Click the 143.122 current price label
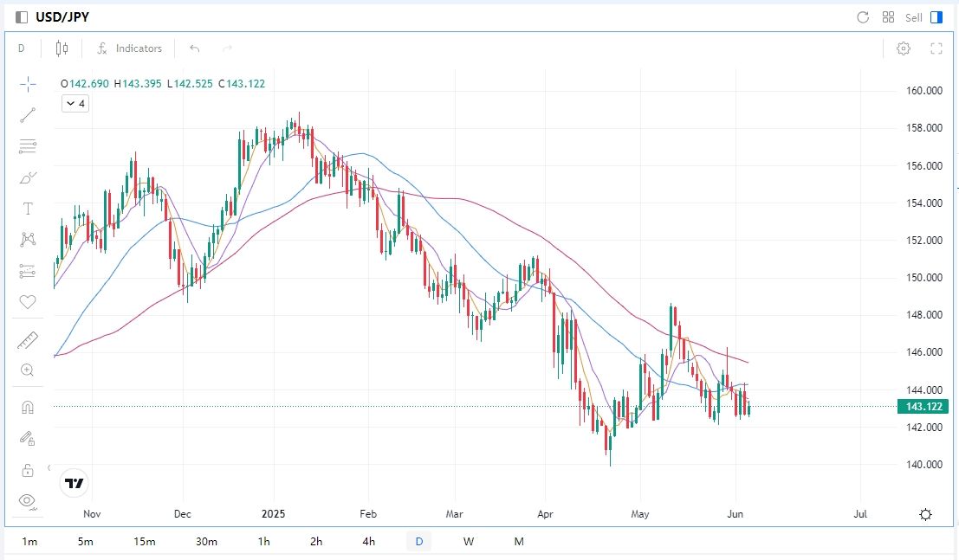The image size is (959, 560). [x=923, y=406]
